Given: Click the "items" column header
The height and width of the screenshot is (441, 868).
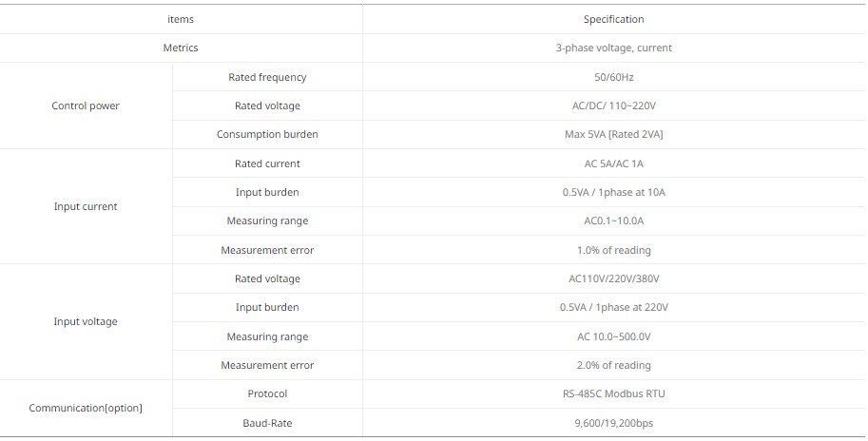Looking at the screenshot, I should pyautogui.click(x=181, y=19).
